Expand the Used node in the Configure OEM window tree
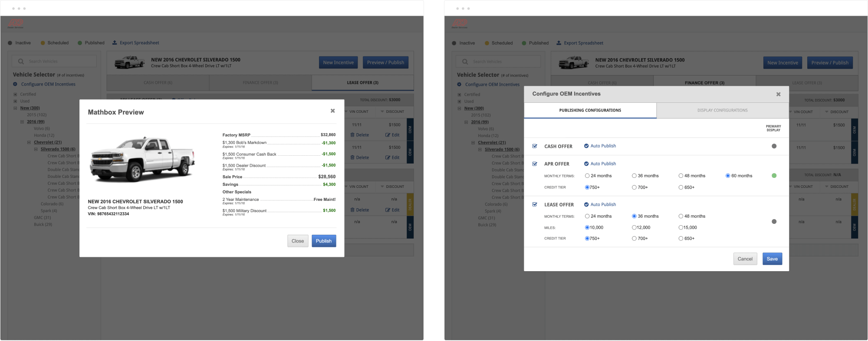 (x=459, y=102)
